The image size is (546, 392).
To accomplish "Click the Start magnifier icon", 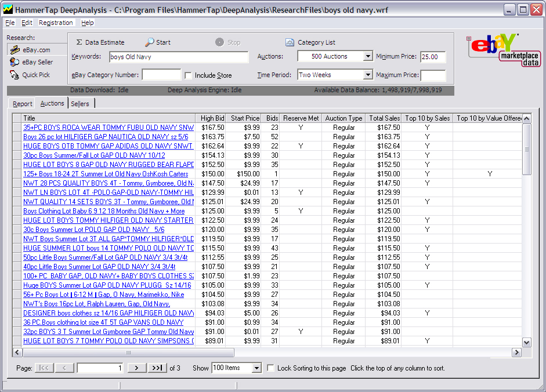I will tap(149, 42).
